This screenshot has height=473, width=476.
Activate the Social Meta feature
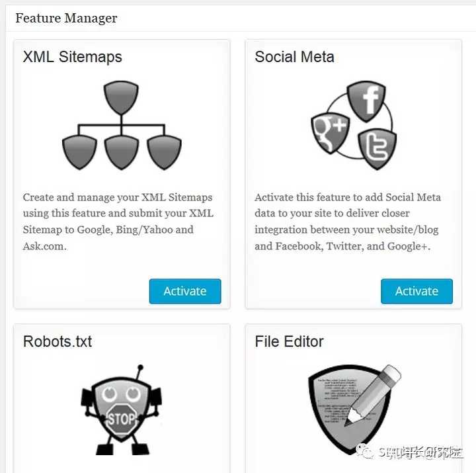point(416,291)
